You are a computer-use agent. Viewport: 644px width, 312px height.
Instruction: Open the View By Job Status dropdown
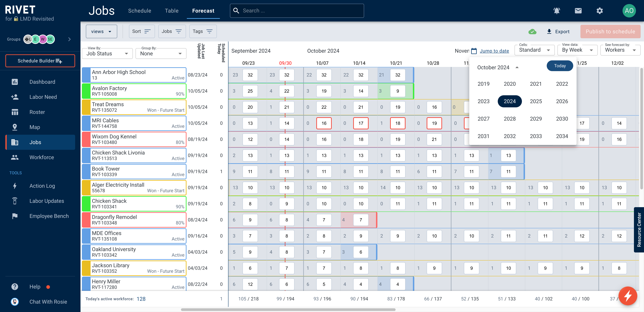[x=107, y=54]
